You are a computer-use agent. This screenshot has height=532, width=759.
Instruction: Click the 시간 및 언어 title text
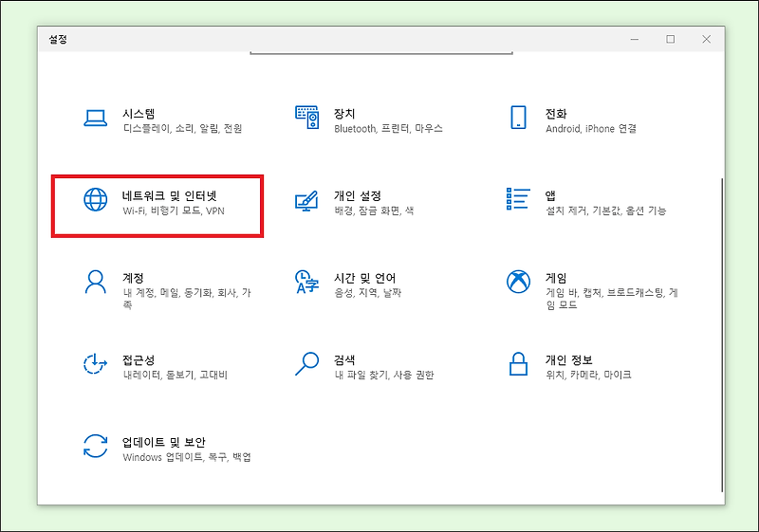[x=364, y=278]
